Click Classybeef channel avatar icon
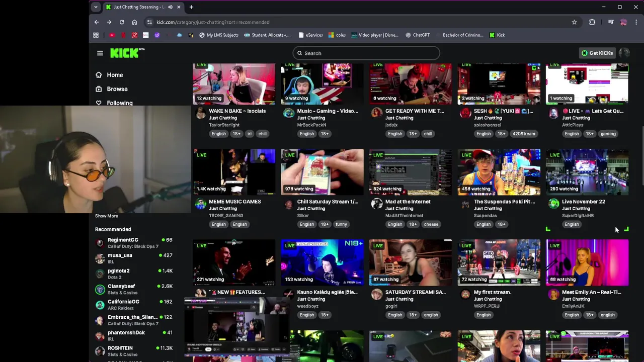This screenshot has height=362, width=644. coord(100,289)
